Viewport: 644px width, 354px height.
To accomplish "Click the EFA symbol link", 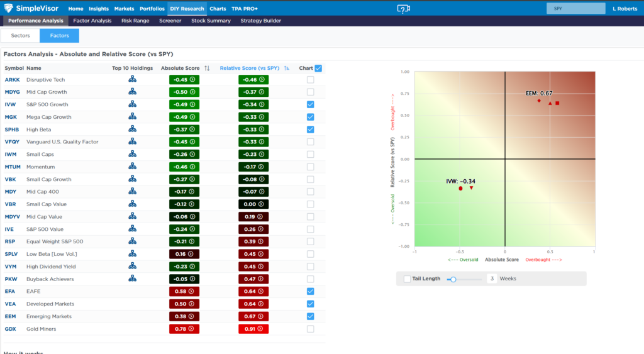I will tap(11, 291).
